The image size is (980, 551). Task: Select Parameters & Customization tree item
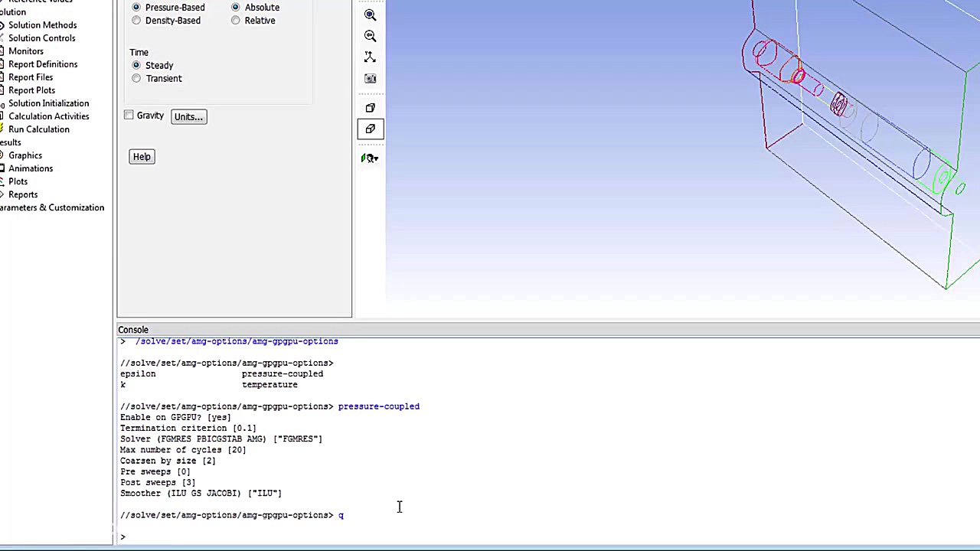[52, 207]
